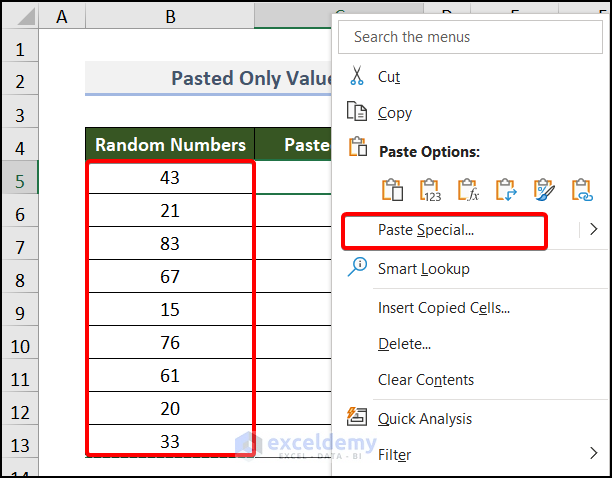
Task: Choose the Paste Values (123) icon
Action: (431, 190)
